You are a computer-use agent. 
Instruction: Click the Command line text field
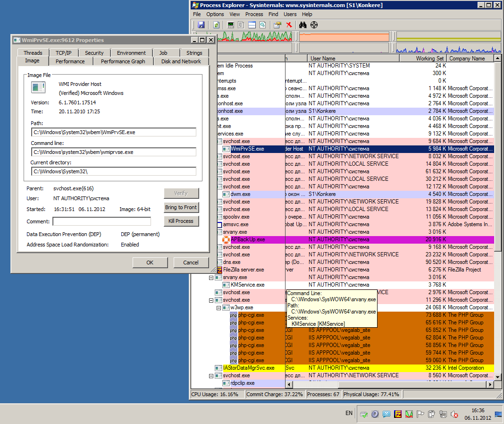tap(114, 152)
